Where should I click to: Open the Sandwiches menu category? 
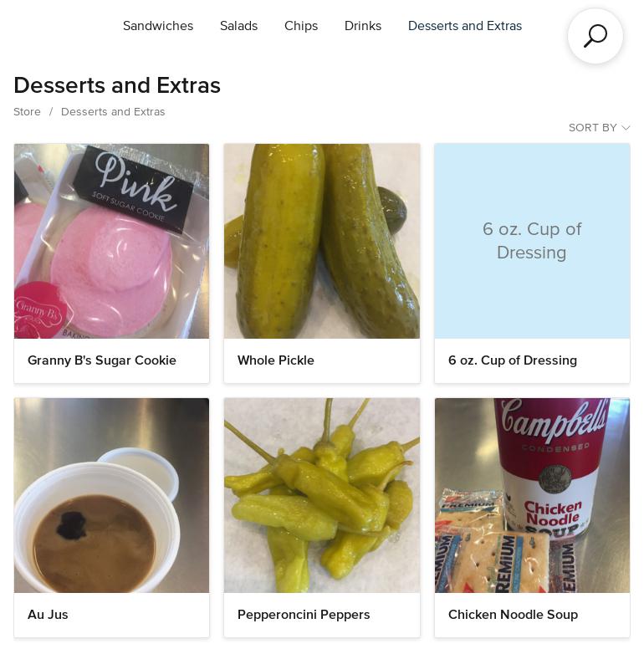pyautogui.click(x=158, y=26)
